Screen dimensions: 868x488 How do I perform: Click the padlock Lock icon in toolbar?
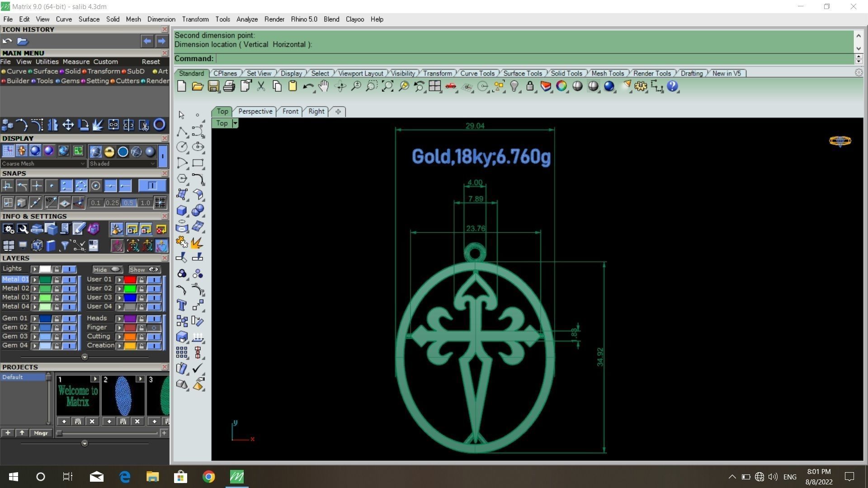click(530, 86)
